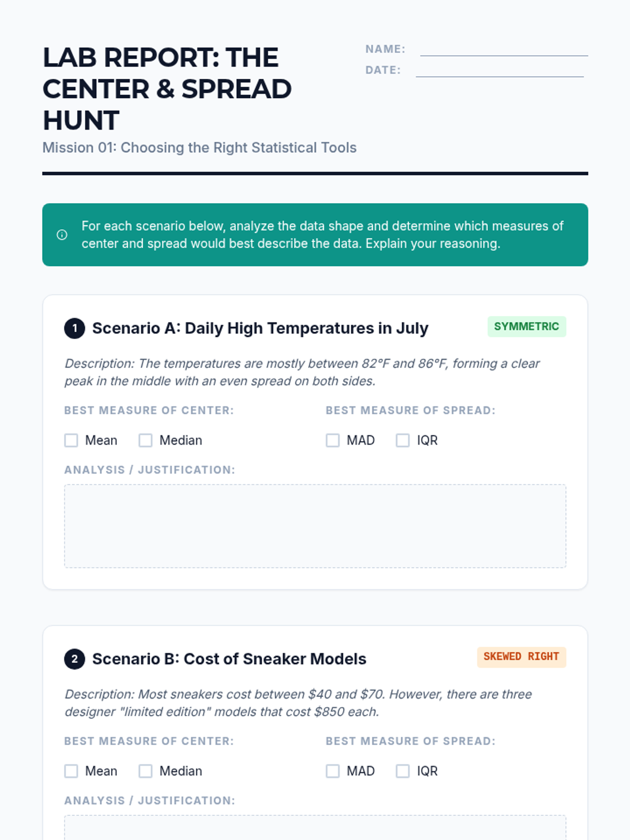Check IQR for Scenario B
630x840 pixels.
(x=403, y=771)
